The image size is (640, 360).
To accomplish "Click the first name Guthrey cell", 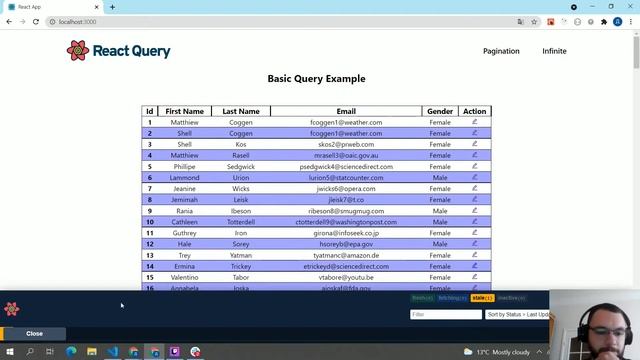I will pos(184,233).
